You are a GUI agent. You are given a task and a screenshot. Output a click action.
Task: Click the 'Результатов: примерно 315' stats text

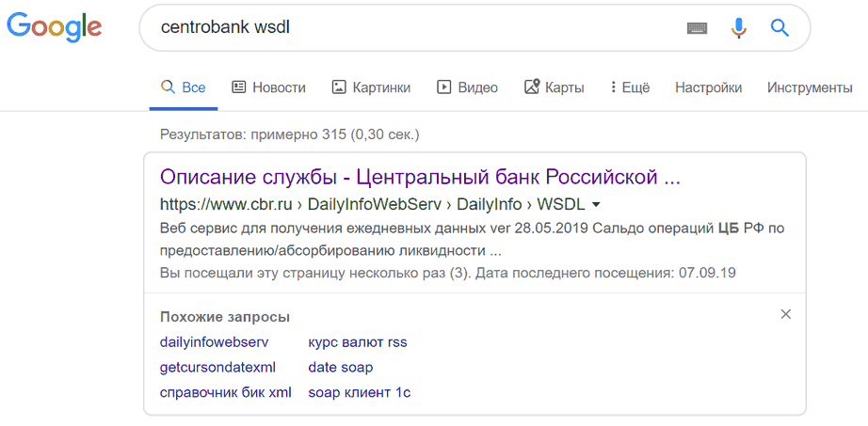click(290, 134)
